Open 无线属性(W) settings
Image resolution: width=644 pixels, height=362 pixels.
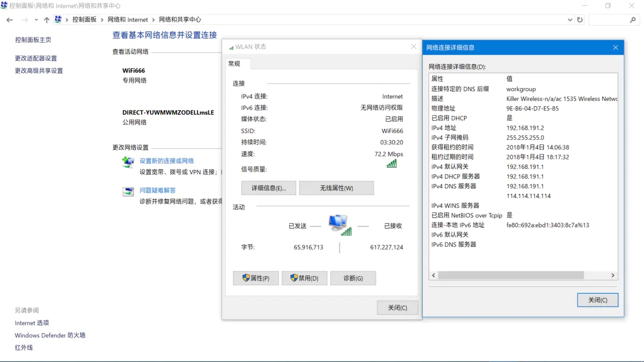[336, 188]
